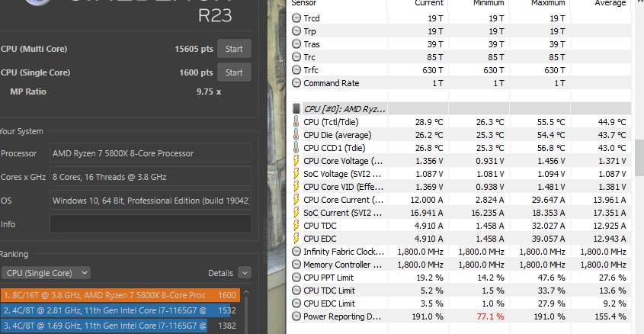Select the SoC Current (SVI2 sensor label
The width and height of the screenshot is (644, 334).
click(x=342, y=213)
